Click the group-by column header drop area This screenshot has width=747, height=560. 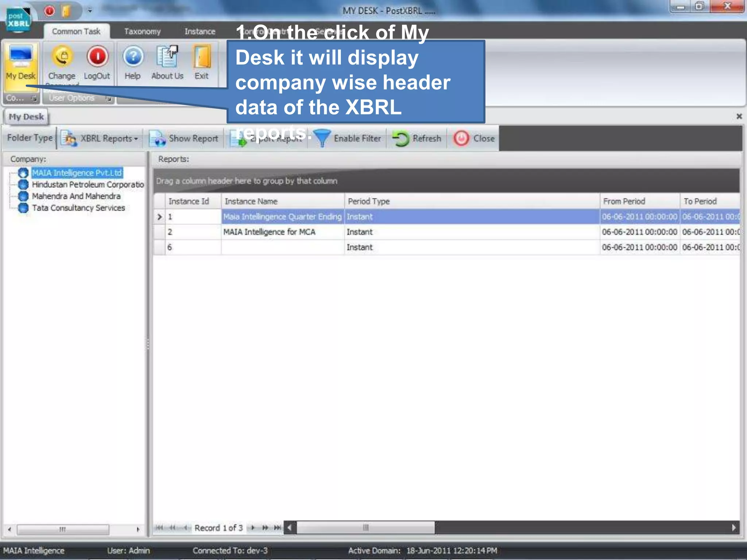446,181
